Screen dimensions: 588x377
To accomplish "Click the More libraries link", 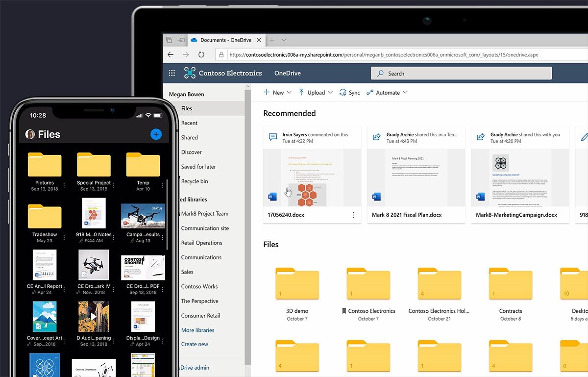I will [x=197, y=330].
